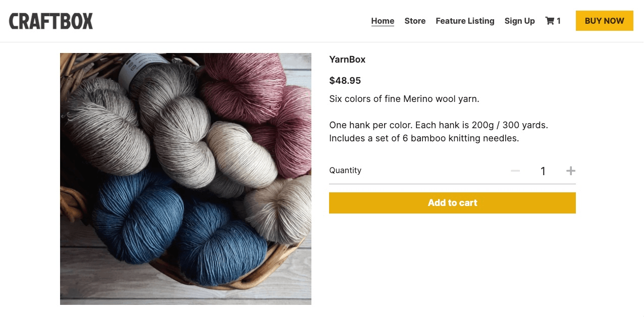View cart contents using the cart symbol
The width and height of the screenshot is (644, 317).
pos(549,21)
